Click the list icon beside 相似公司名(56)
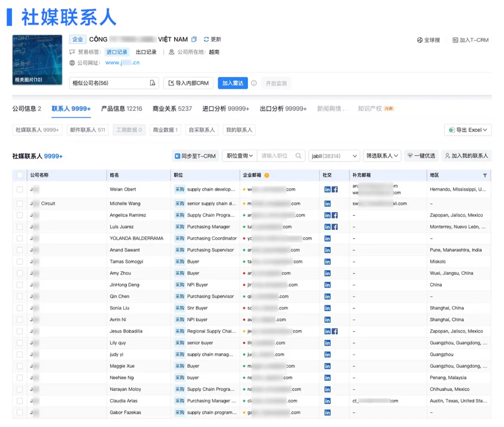This screenshot has width=504, height=427. pos(152,83)
